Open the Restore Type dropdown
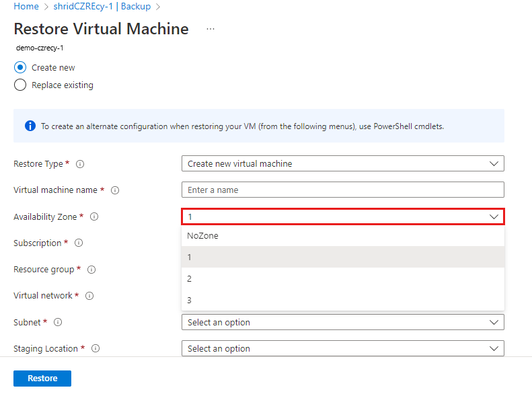 [x=343, y=163]
